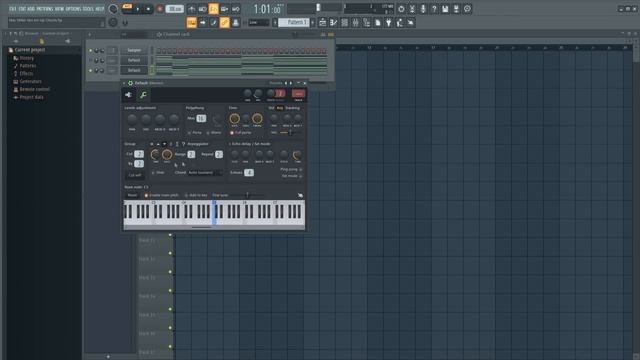Open the plugin window top-left menu arrow
This screenshot has height=360, width=640.
[x=124, y=83]
